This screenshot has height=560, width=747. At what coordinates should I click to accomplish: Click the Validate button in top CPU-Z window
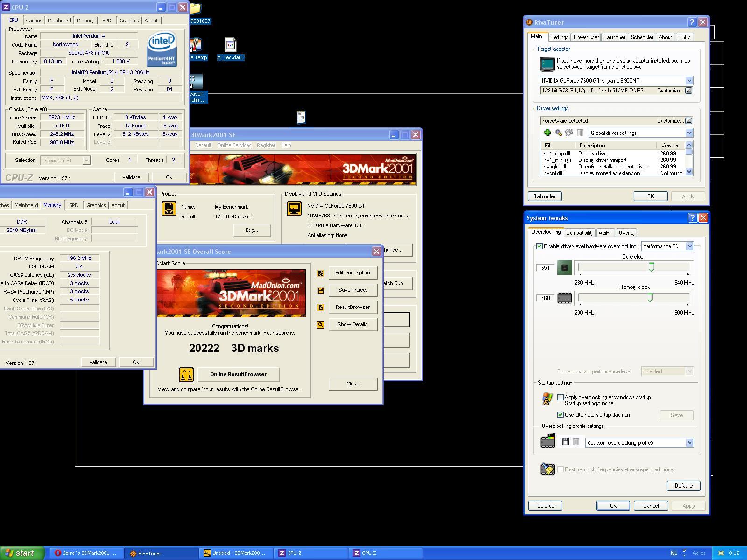131,177
